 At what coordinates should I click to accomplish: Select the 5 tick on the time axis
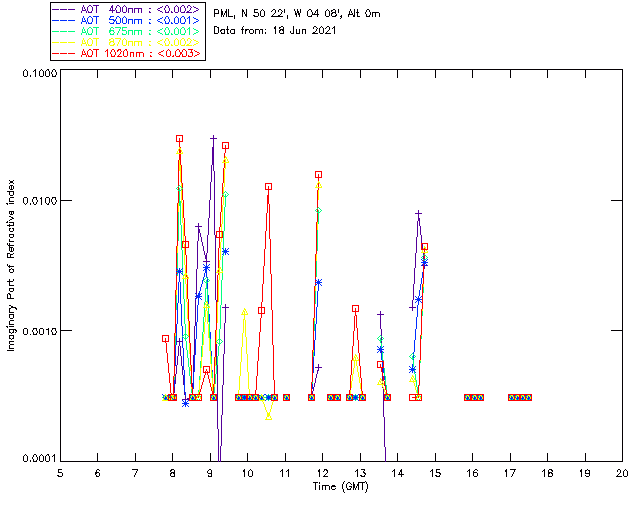pyautogui.click(x=60, y=472)
